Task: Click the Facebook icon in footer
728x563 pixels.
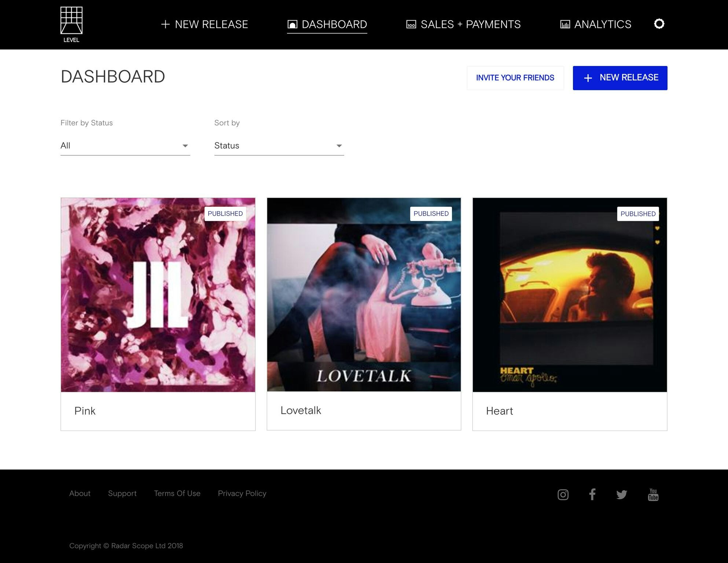Action: [592, 494]
